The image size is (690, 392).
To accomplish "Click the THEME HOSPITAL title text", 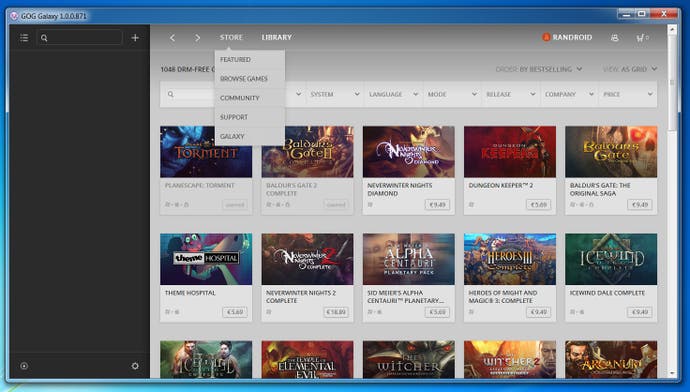I will [x=190, y=293].
